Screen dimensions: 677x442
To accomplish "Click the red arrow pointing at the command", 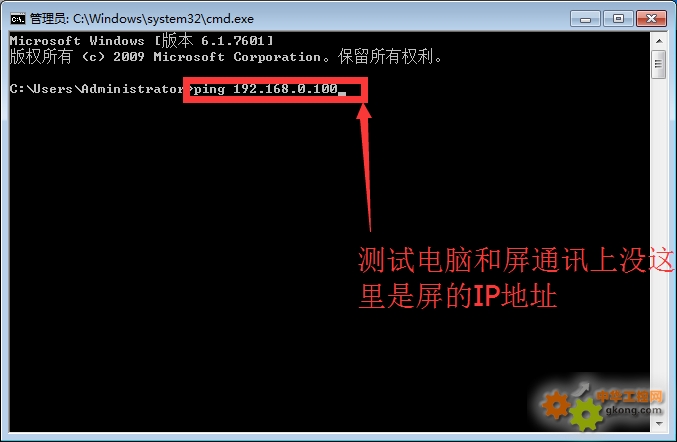I will tap(366, 167).
